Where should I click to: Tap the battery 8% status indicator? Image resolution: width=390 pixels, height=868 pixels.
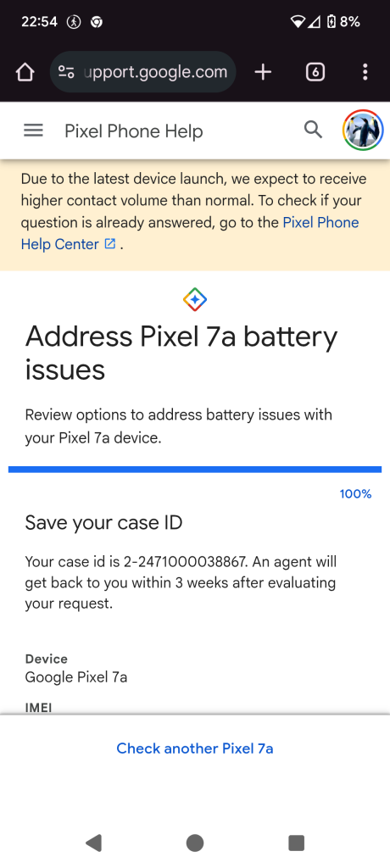click(x=343, y=21)
